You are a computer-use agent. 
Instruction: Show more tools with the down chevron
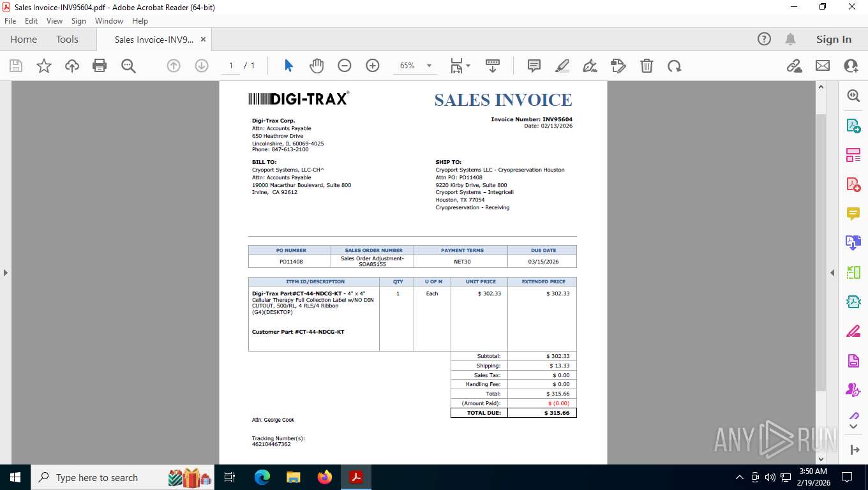(x=853, y=426)
